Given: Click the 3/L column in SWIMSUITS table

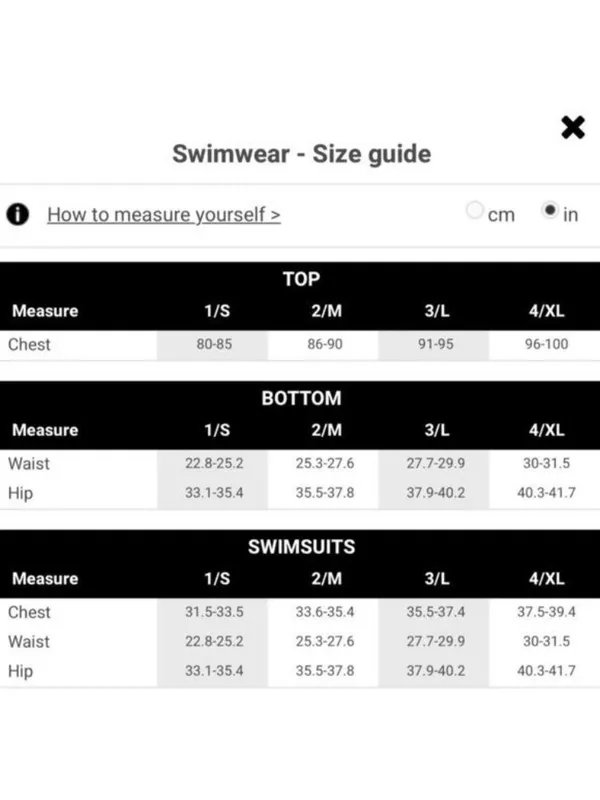Looking at the screenshot, I should 437,579.
